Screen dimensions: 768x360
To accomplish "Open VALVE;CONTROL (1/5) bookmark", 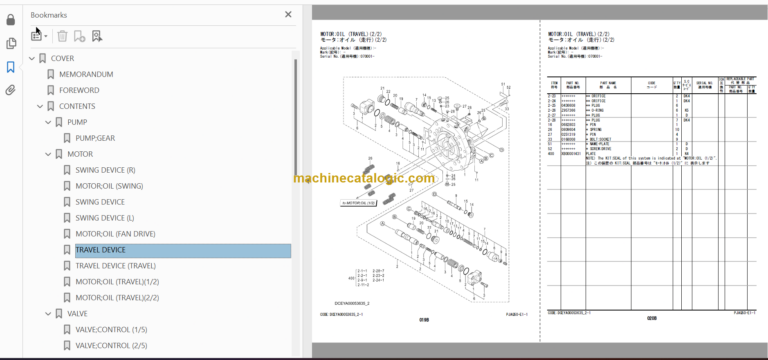I will point(111,330).
